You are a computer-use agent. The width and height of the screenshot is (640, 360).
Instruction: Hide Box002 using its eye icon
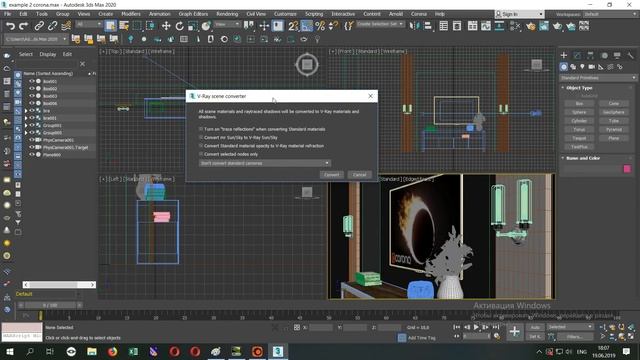(x=32, y=89)
